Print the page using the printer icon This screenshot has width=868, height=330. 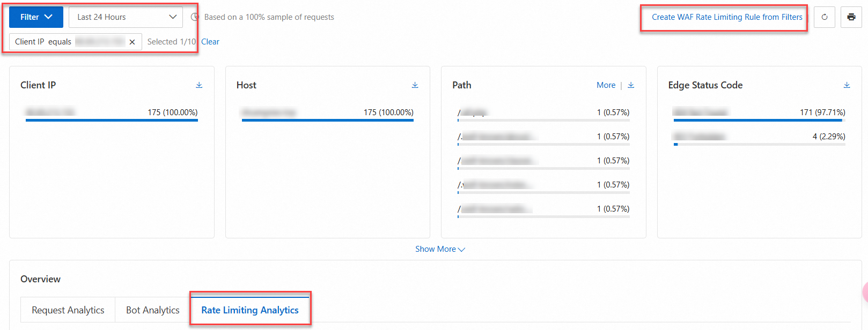[x=851, y=17]
